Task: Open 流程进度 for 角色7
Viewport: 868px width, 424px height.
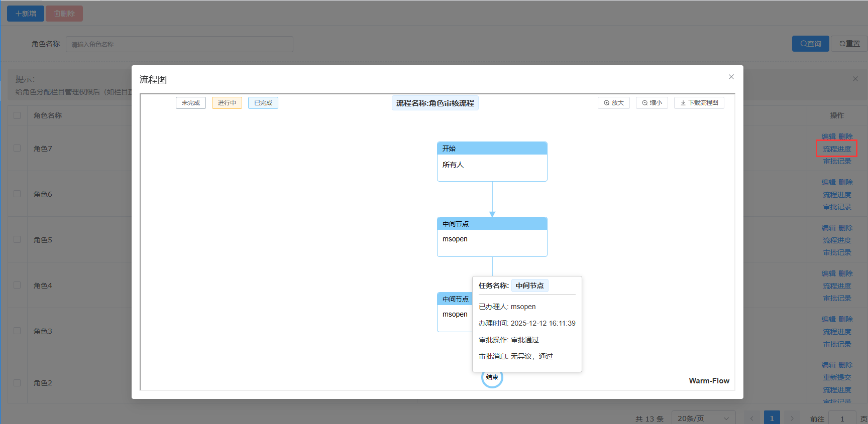Action: click(x=836, y=149)
